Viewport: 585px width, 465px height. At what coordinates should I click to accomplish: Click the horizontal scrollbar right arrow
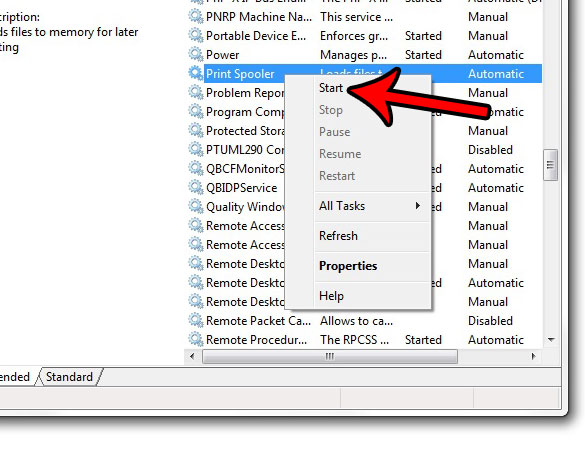tap(534, 356)
